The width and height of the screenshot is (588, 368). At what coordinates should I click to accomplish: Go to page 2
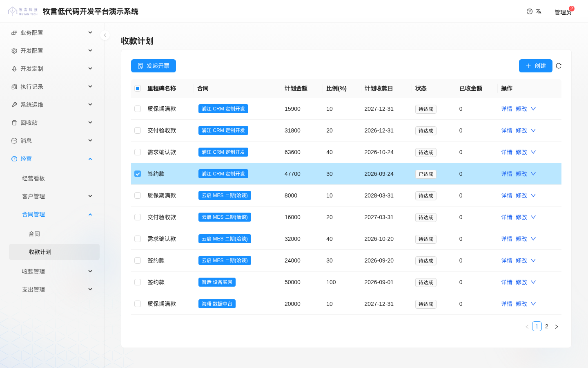coord(547,326)
